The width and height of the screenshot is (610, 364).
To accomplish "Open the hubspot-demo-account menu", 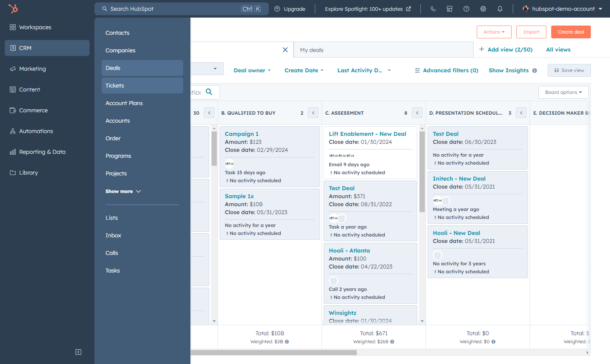I will (x=562, y=9).
